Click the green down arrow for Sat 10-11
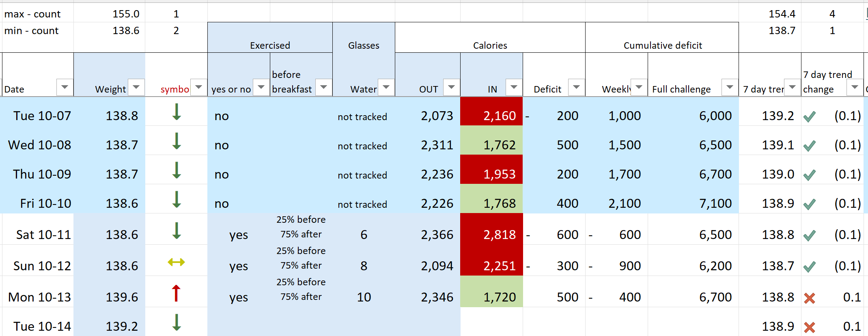The image size is (868, 336). (177, 231)
